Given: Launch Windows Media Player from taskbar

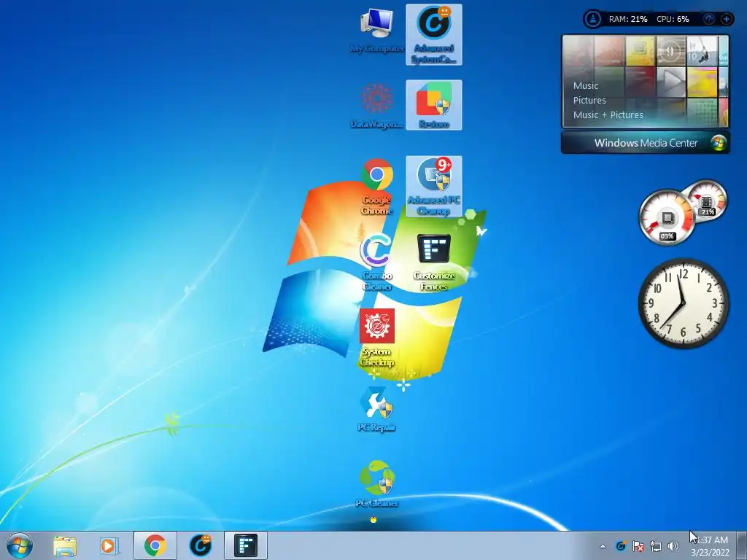Looking at the screenshot, I should (x=109, y=545).
